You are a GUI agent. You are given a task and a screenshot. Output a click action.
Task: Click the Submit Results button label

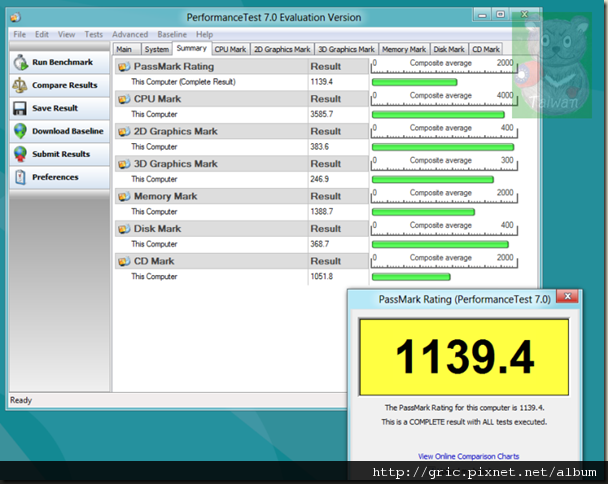pyautogui.click(x=61, y=154)
